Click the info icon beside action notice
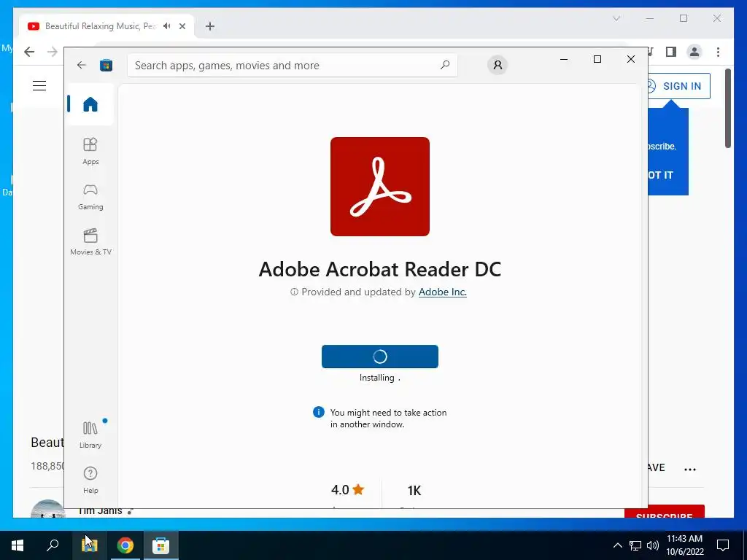747x560 pixels. (319, 413)
